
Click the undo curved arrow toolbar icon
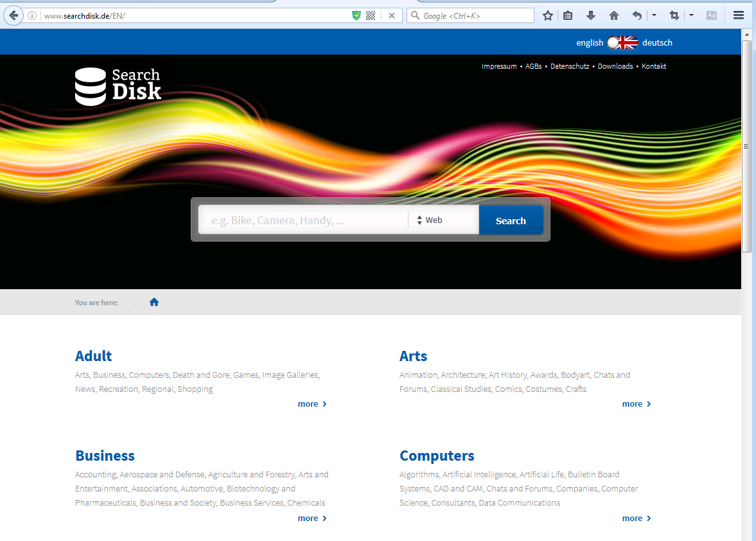click(x=637, y=15)
